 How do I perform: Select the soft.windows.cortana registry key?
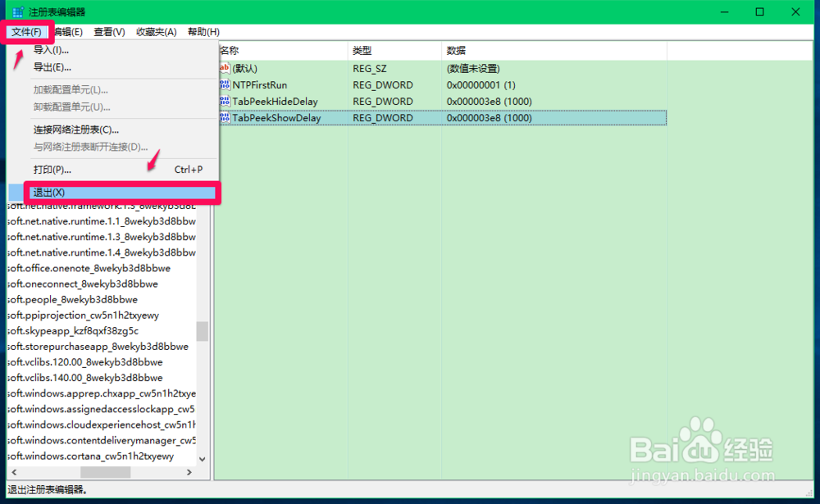[100, 456]
